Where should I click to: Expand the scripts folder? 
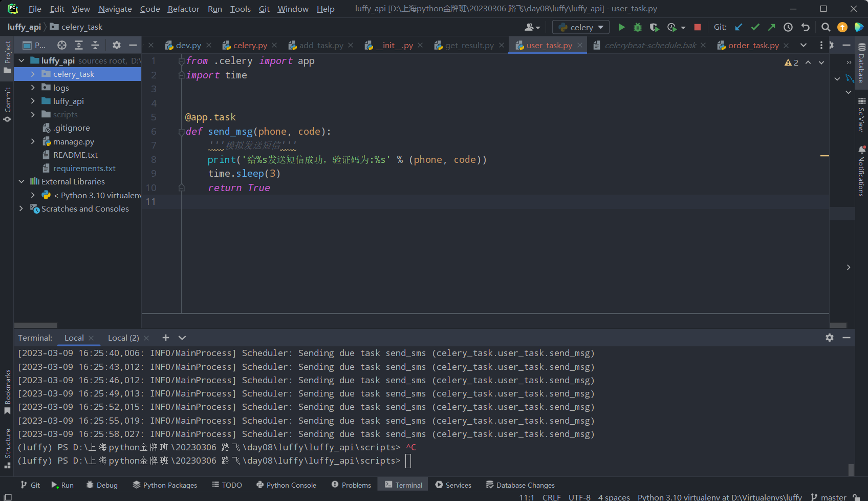(x=33, y=114)
